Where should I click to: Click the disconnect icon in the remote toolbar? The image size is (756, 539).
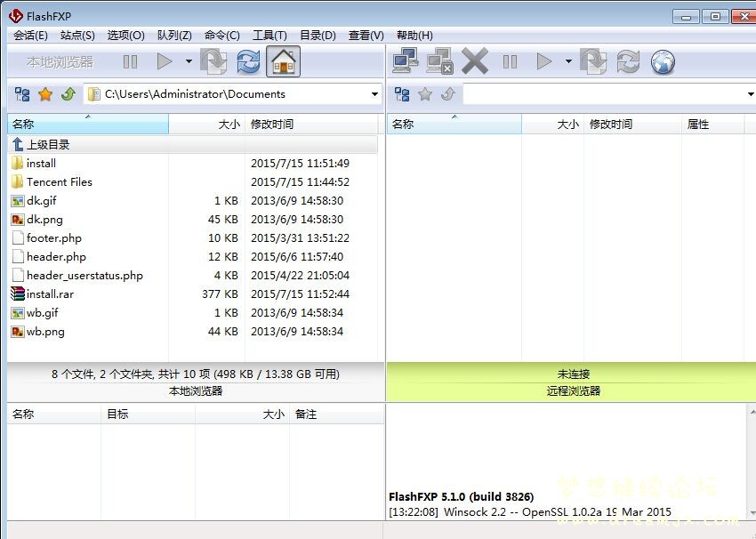[x=439, y=61]
